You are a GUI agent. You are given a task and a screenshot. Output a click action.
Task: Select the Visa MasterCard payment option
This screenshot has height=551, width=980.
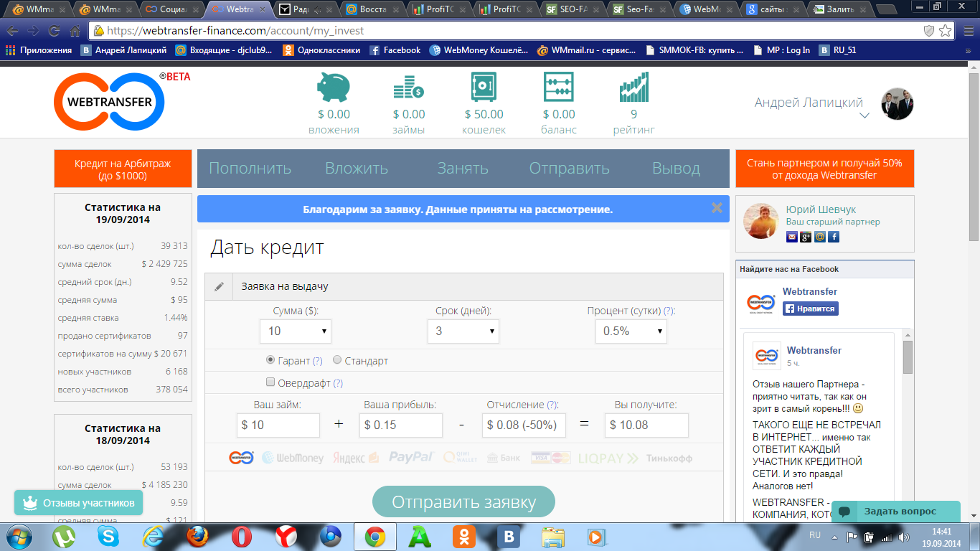(550, 458)
